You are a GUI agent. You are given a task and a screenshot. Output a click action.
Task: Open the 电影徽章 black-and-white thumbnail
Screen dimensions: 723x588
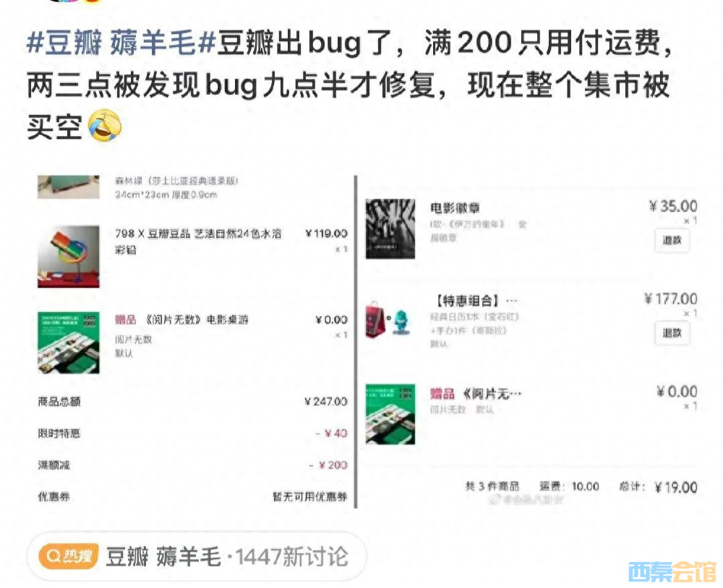coord(390,229)
